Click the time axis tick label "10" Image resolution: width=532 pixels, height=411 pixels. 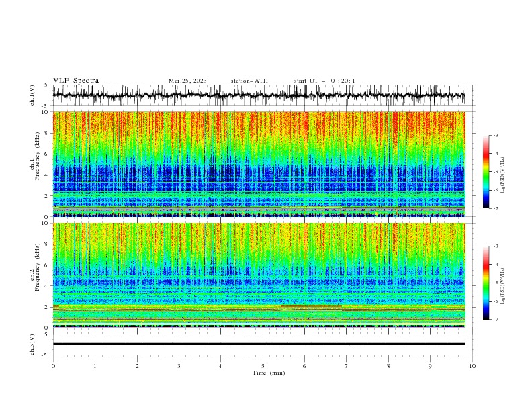click(472, 366)
